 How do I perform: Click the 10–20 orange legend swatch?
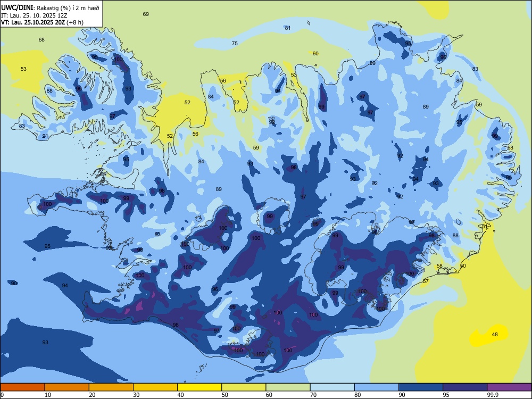(67, 387)
